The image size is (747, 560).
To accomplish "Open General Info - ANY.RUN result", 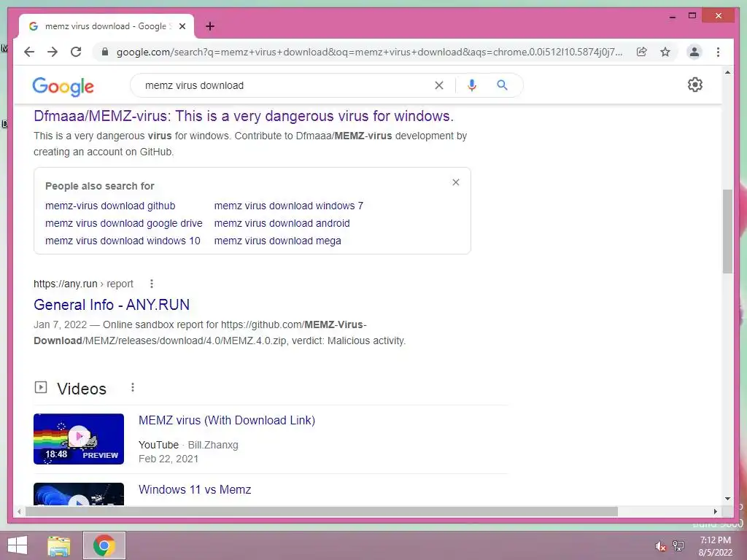I will point(112,305).
